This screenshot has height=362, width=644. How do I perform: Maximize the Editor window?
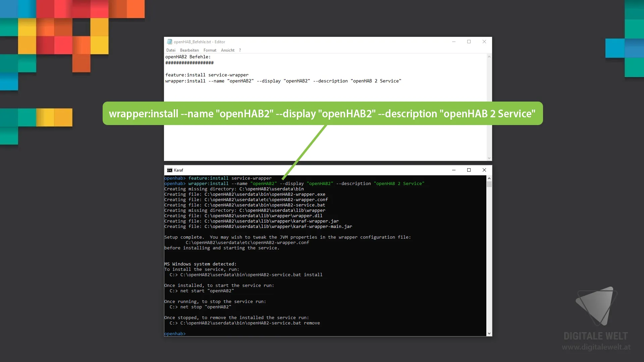pos(469,42)
